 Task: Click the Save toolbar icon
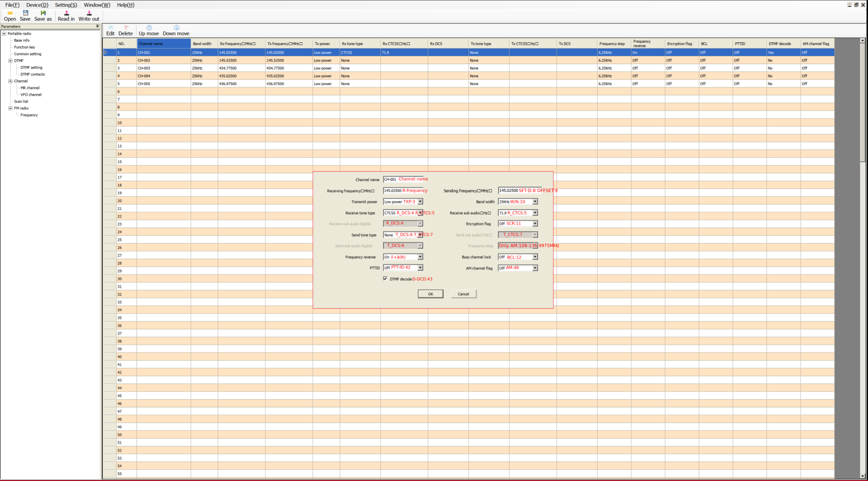(25, 13)
